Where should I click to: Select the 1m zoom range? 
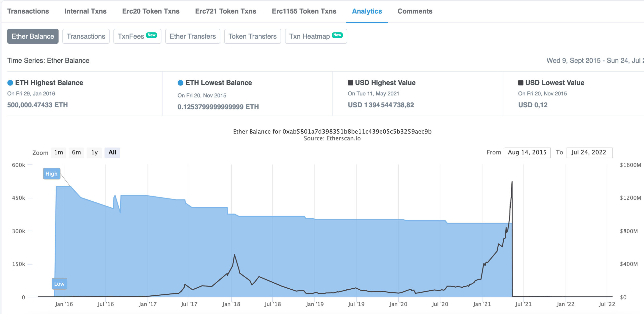(59, 152)
